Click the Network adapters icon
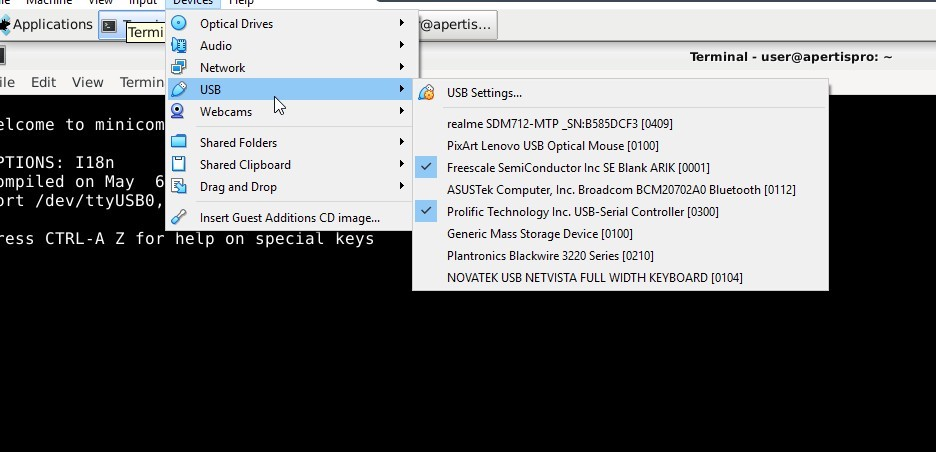 [178, 67]
